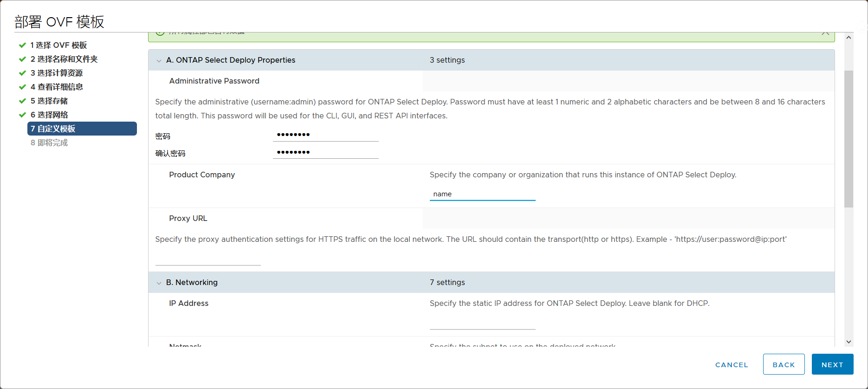Screen dimensions: 868x389
Task: Cancel the OVF deployment wizard
Action: [x=732, y=365]
